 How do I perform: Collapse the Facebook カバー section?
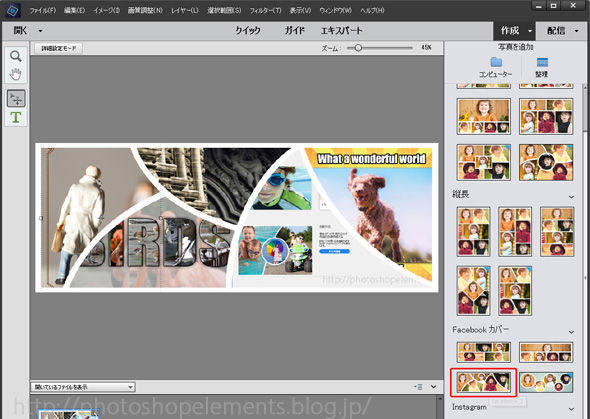[x=571, y=332]
